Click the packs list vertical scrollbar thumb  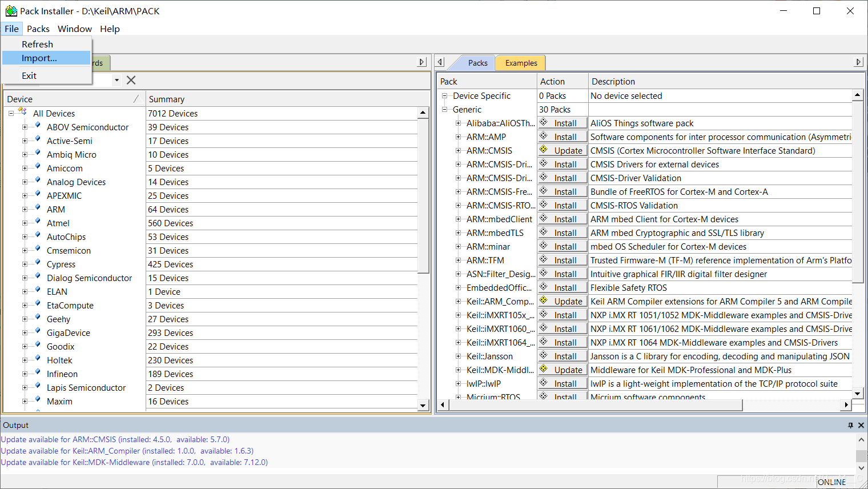(x=858, y=191)
